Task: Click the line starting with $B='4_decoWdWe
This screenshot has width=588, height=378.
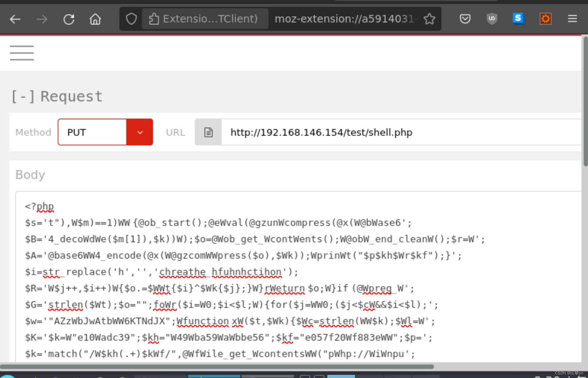Action: (x=255, y=239)
